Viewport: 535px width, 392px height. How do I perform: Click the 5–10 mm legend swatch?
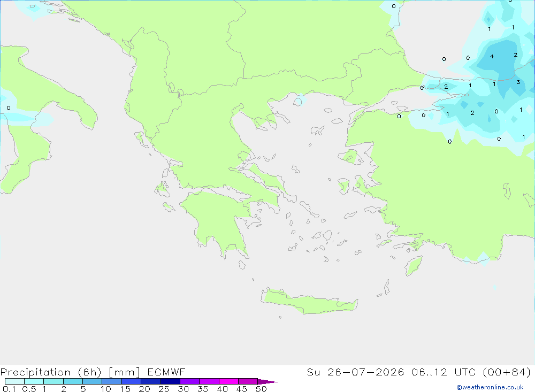(x=93, y=381)
